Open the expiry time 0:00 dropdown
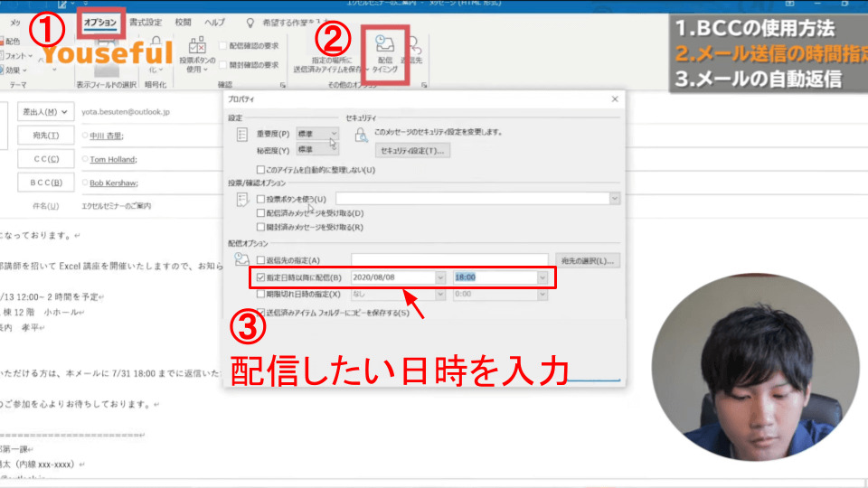The width and height of the screenshot is (868, 488). pos(542,295)
